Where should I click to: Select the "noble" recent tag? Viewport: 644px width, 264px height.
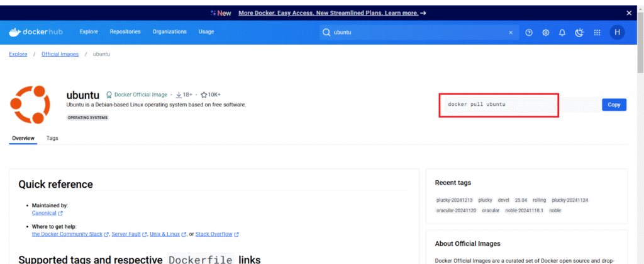click(x=554, y=210)
